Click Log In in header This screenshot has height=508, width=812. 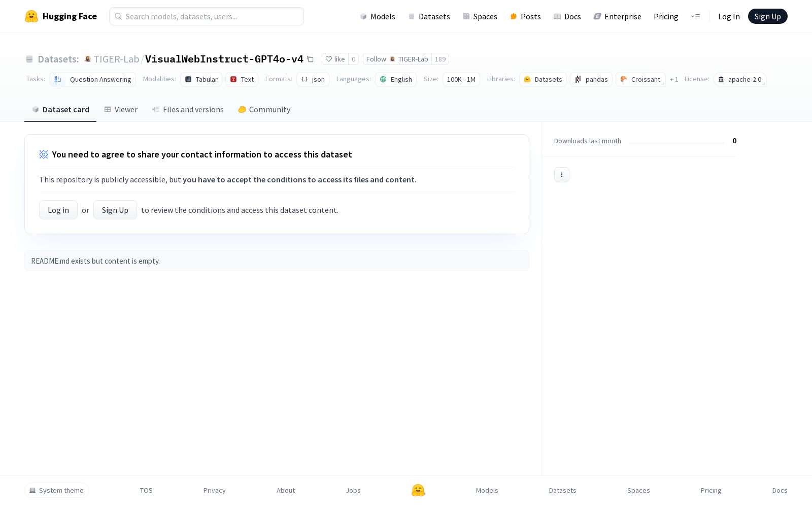tap(729, 16)
